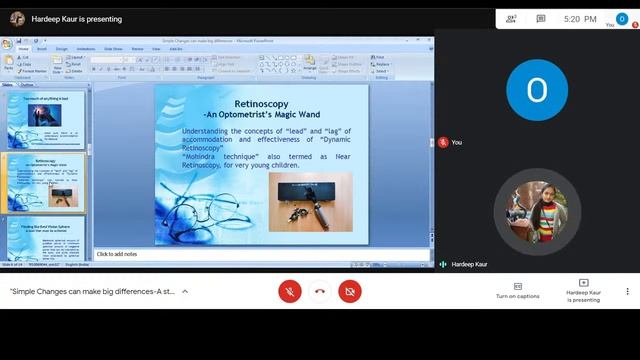
Task: Click Cut in the Clipboard group
Action: point(23,58)
